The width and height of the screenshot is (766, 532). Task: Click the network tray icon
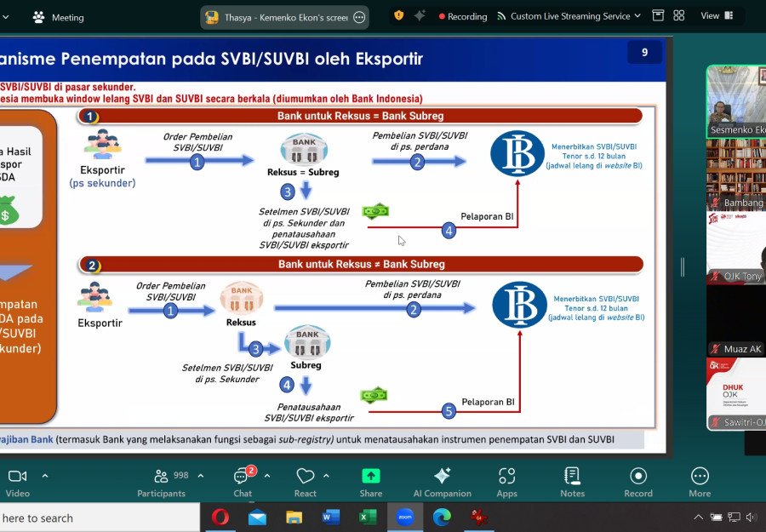pyautogui.click(x=734, y=517)
